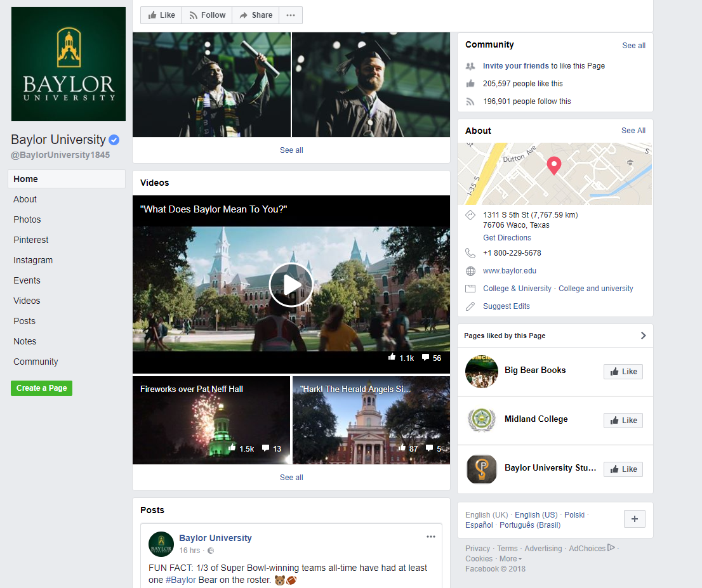
Task: Click Invite your friends link
Action: [x=516, y=66]
